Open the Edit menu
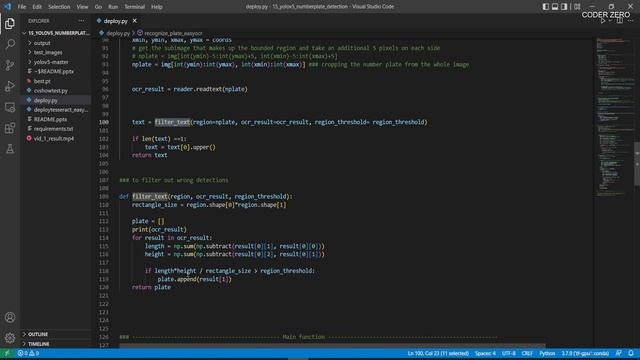 (x=37, y=7)
